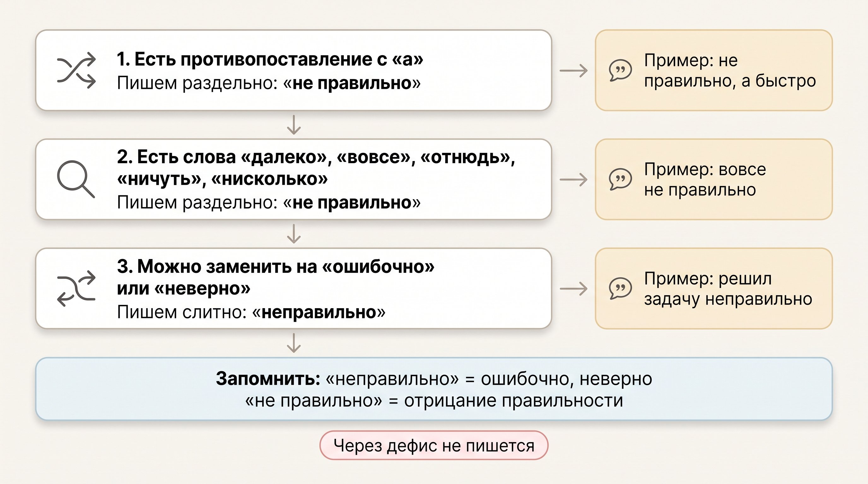The width and height of the screenshot is (868, 484).
Task: Click the crossing arrows icon in rule 1
Action: click(x=77, y=70)
